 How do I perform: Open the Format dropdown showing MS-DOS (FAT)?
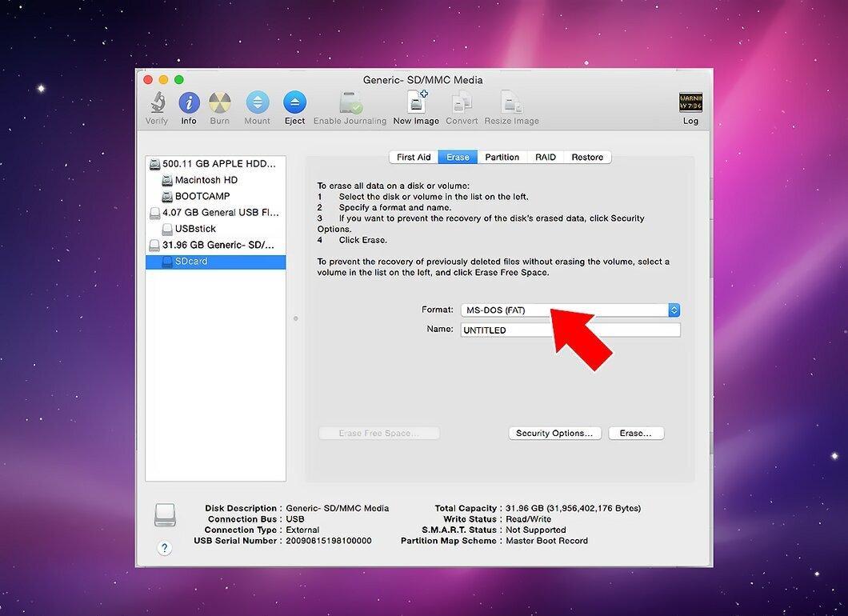(x=570, y=310)
